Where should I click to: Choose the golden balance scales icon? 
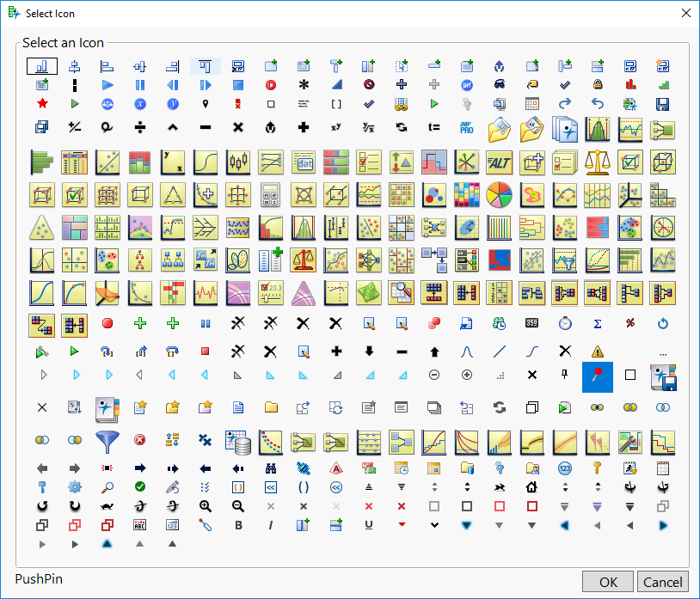[598, 162]
